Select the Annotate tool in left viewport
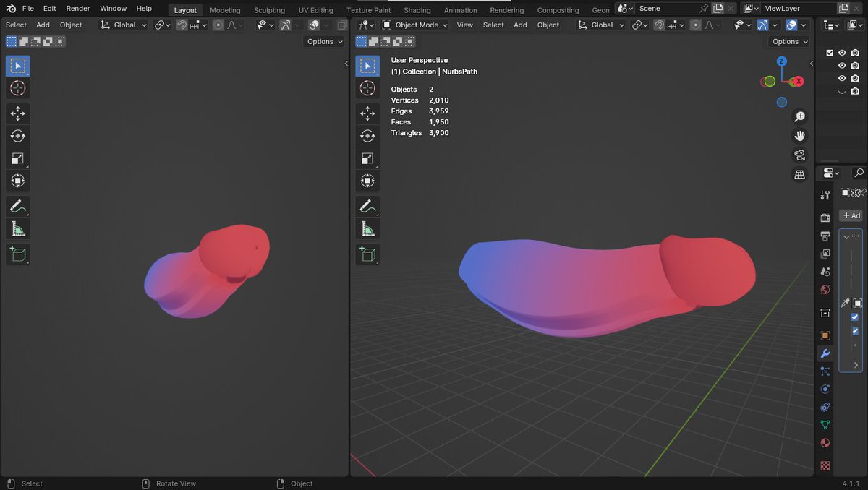This screenshot has width=868, height=490. click(18, 207)
